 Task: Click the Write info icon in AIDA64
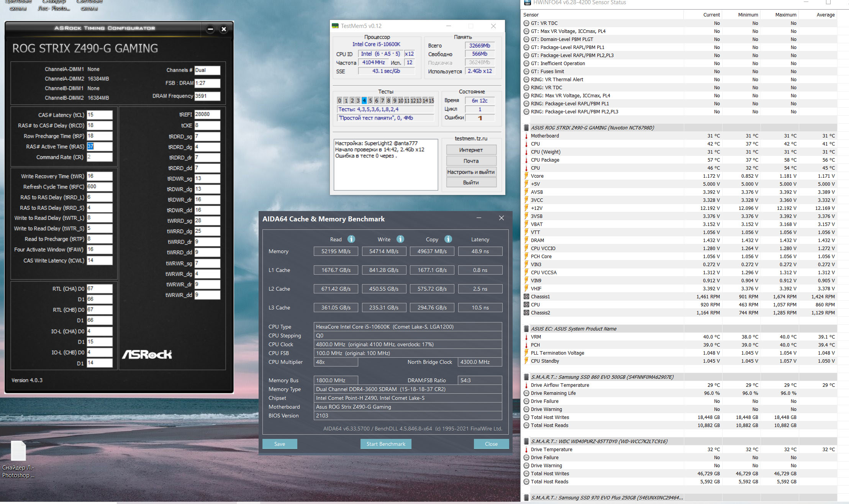400,239
